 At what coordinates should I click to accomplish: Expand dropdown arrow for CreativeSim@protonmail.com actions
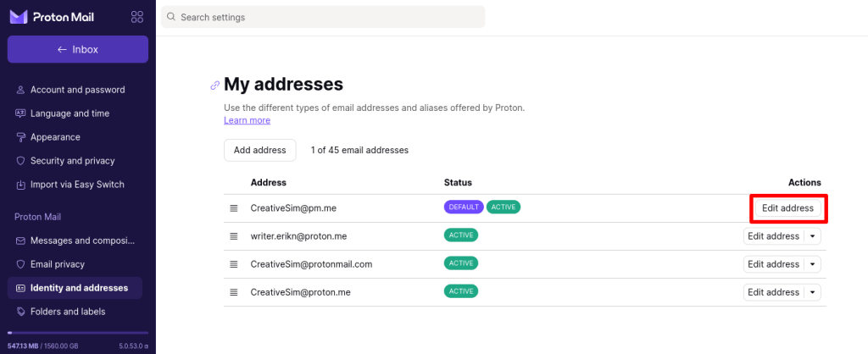click(x=814, y=264)
